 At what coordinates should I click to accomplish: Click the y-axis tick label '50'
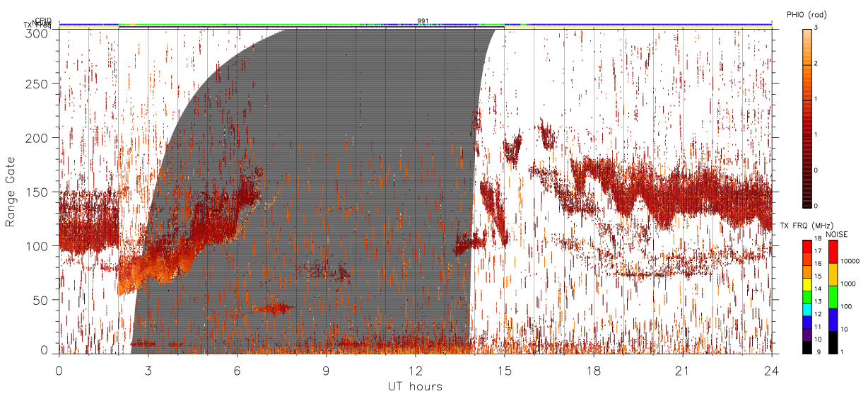(x=42, y=300)
